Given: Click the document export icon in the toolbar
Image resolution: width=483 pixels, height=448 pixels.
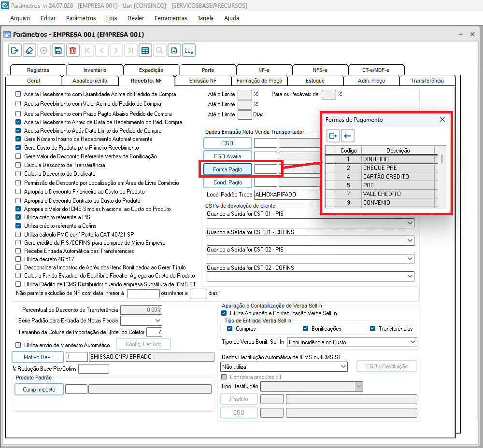Looking at the screenshot, I should point(174,51).
